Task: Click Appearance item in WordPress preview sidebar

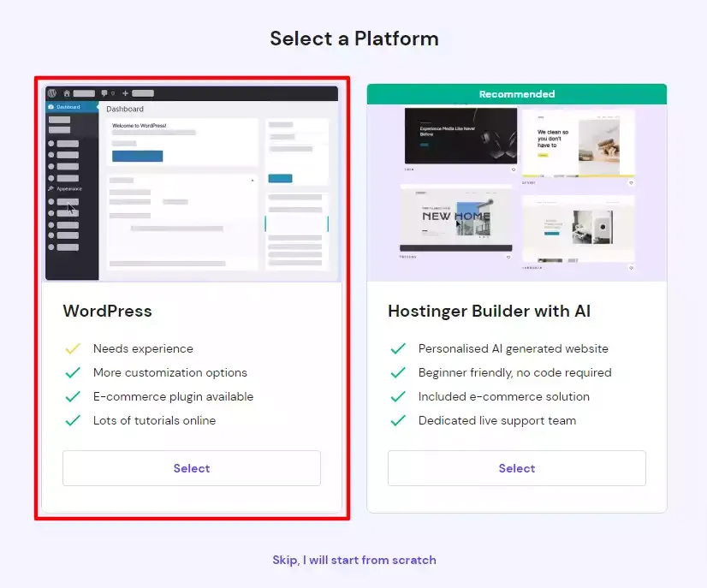Action: (x=65, y=189)
